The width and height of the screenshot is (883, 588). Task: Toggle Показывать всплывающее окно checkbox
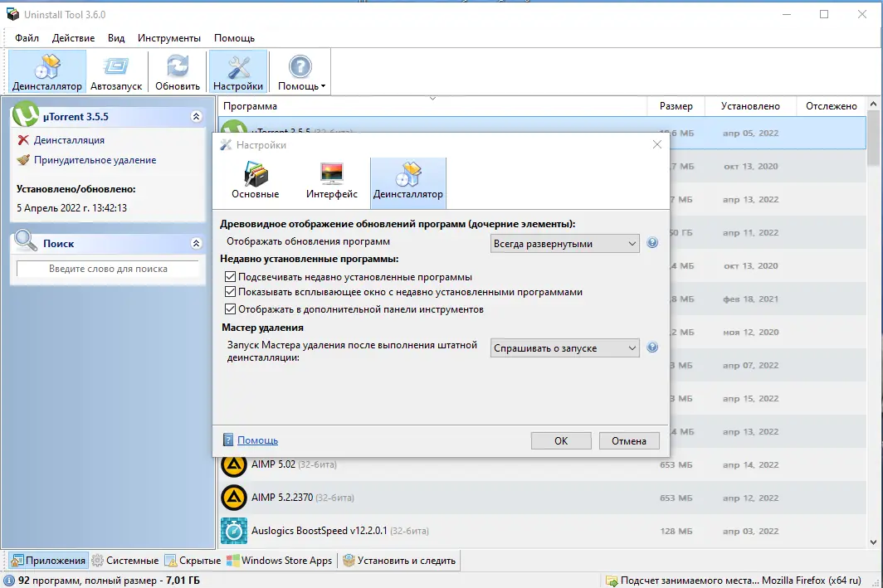click(x=230, y=292)
